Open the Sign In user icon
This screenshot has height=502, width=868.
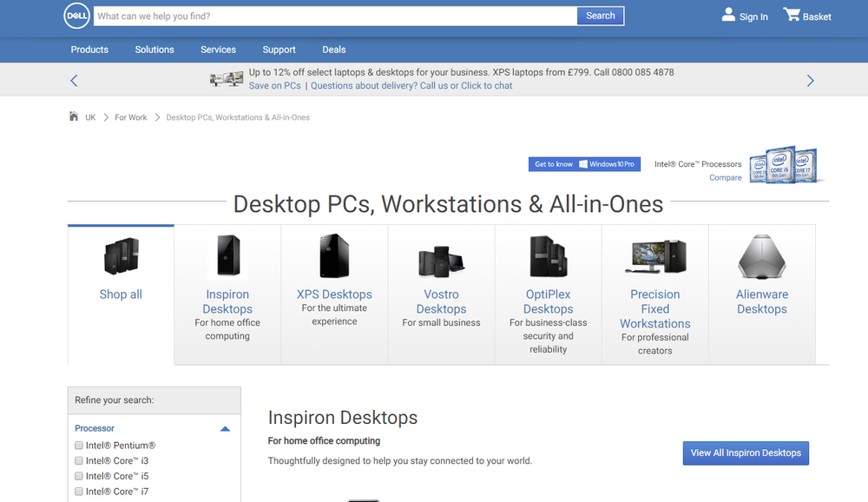pos(728,15)
